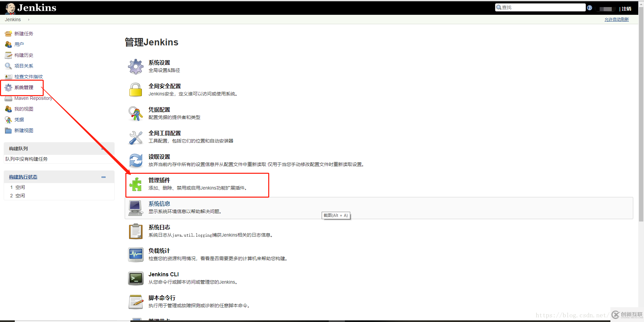Viewport: 644px width, 322px height.
Task: Click the 注销 logout link
Action: click(x=627, y=8)
